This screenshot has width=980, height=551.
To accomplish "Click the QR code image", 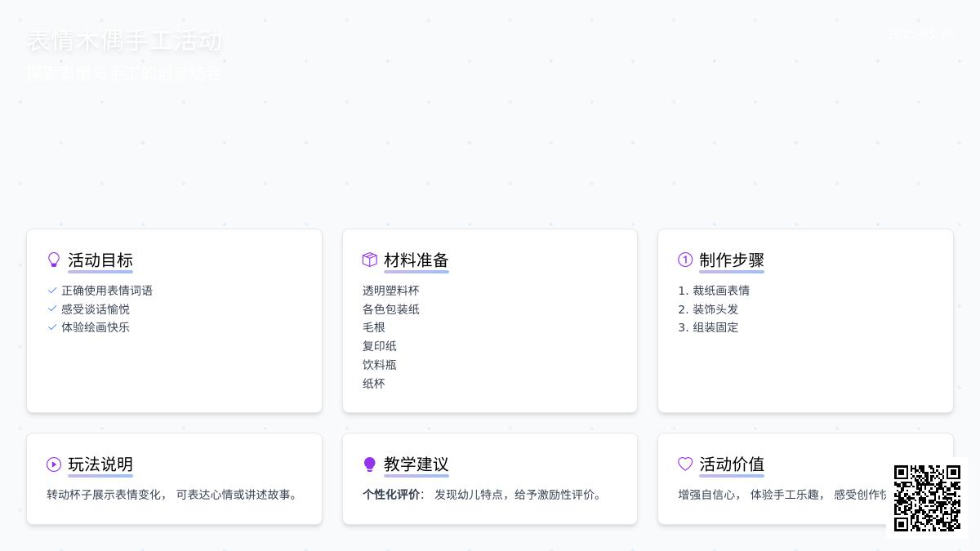I will point(927,498).
